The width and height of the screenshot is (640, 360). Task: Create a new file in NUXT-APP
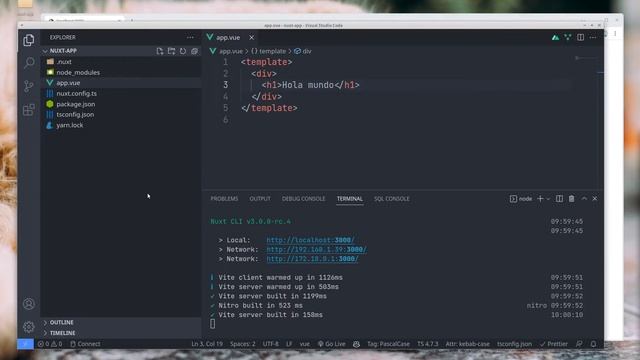coord(160,51)
